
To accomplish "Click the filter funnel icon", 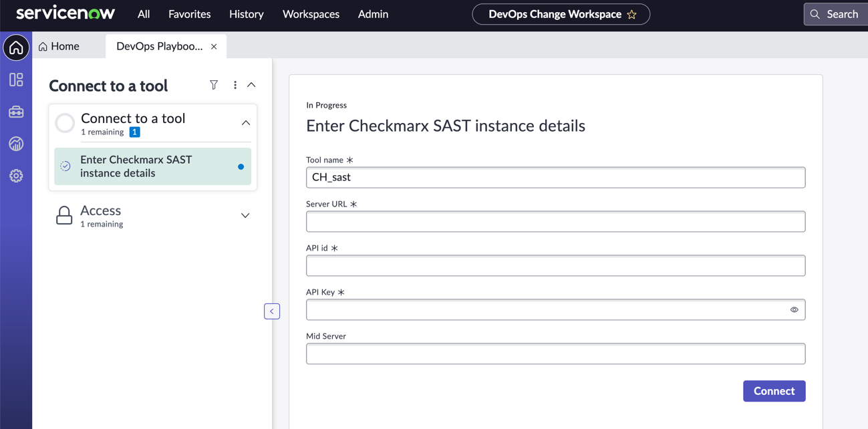I will pos(214,85).
